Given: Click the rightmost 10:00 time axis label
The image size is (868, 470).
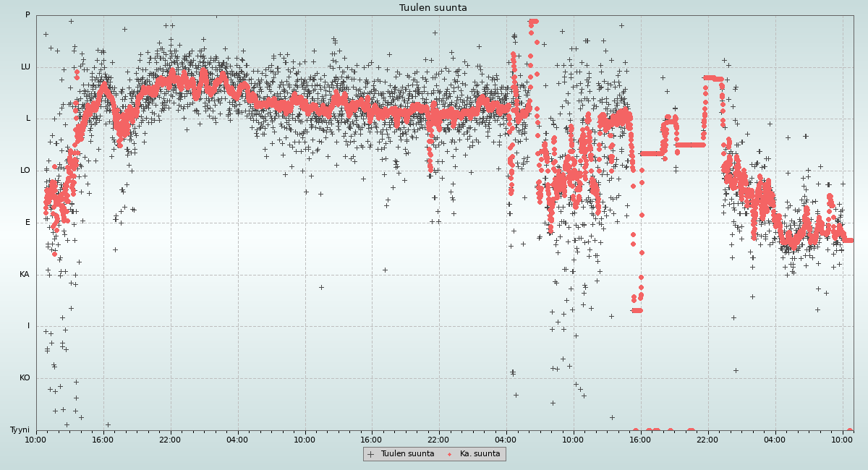Looking at the screenshot, I should coord(842,439).
